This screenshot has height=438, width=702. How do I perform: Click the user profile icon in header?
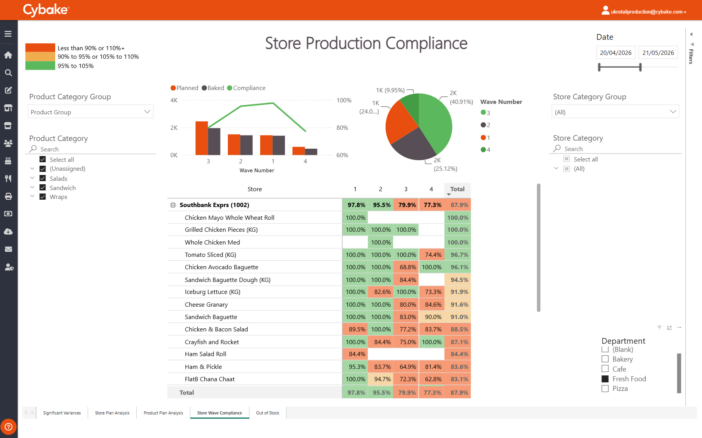(x=605, y=10)
